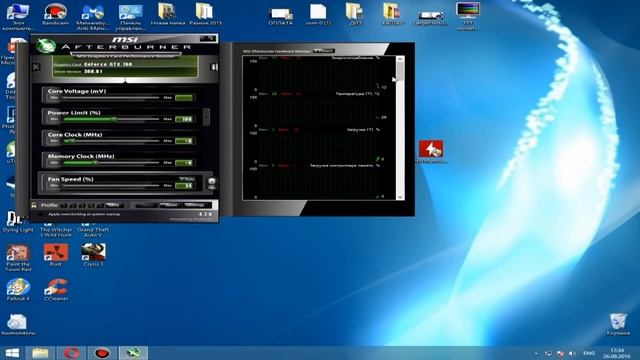Click the Core Clock slider handle
640x360 pixels.
[72, 141]
